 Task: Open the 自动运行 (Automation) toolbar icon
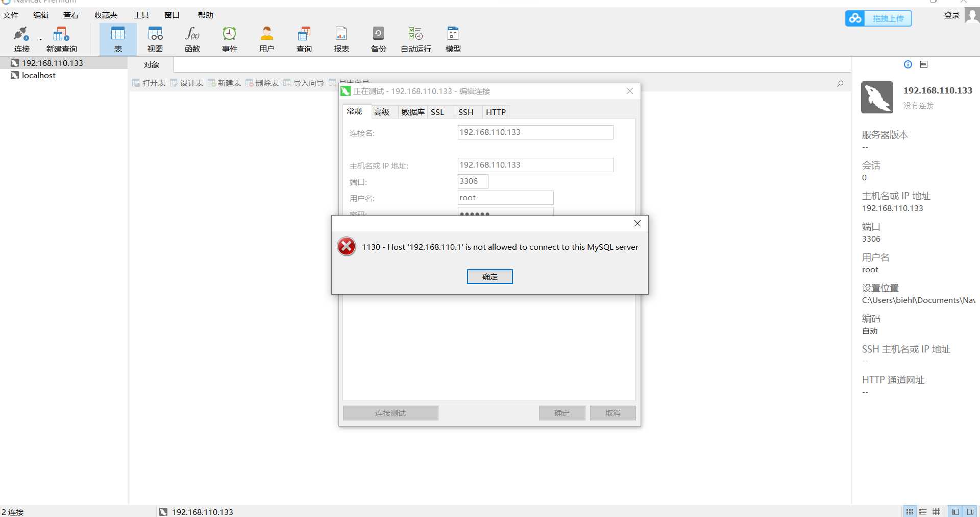416,39
